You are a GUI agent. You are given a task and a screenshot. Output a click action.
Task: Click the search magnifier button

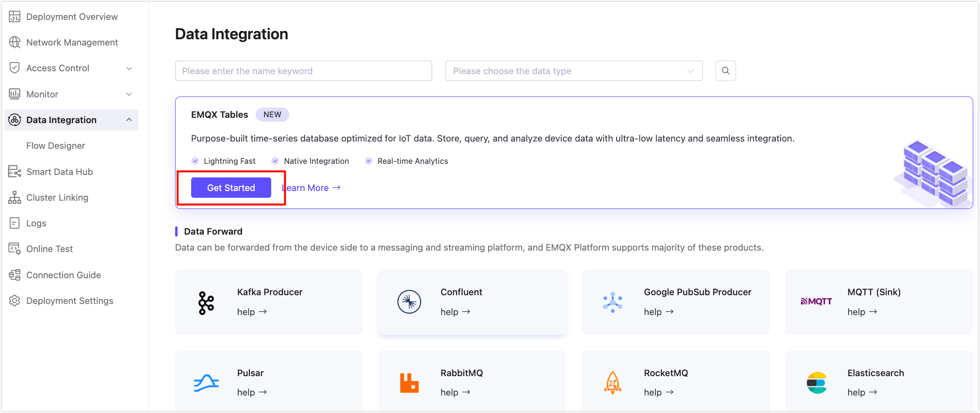tap(726, 71)
